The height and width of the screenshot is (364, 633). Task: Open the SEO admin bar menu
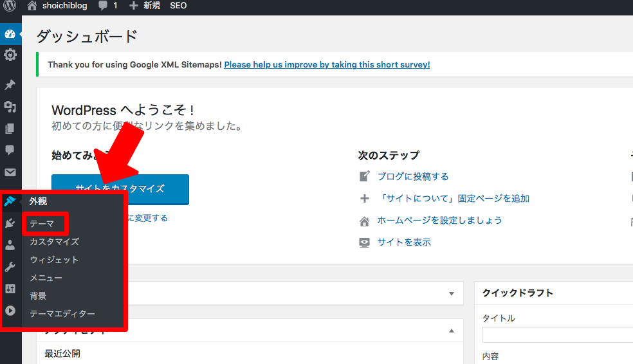click(178, 6)
